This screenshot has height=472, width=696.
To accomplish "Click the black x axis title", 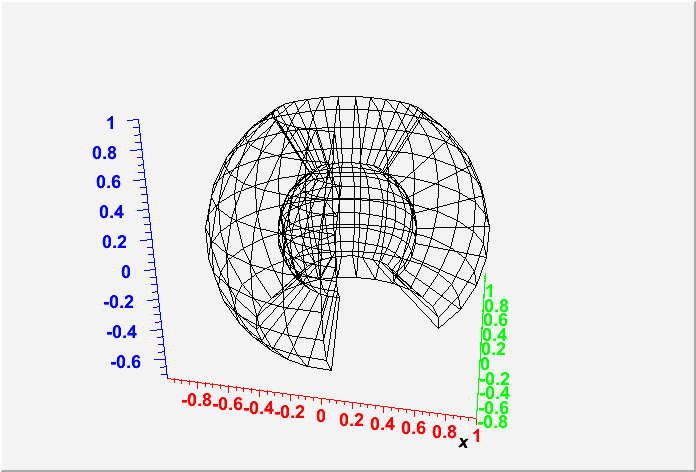I will tap(463, 441).
